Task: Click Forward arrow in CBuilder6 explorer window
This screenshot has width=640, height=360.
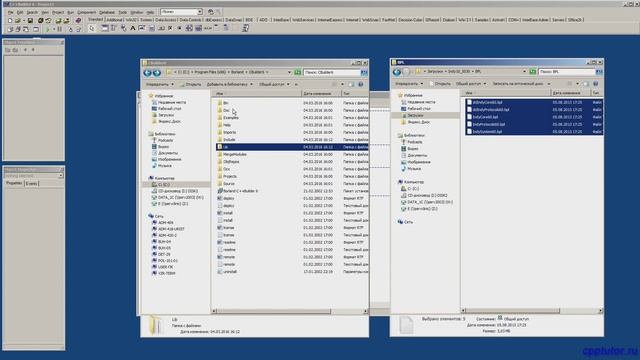Action: point(157,73)
